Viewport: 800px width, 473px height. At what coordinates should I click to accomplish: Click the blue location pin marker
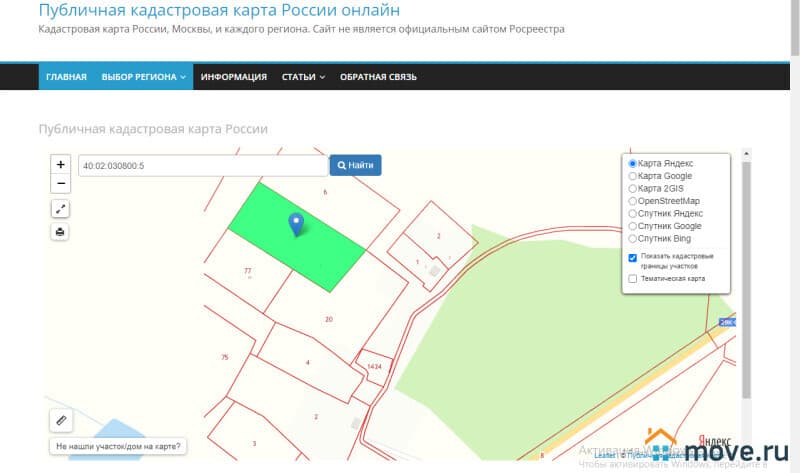coord(296,224)
